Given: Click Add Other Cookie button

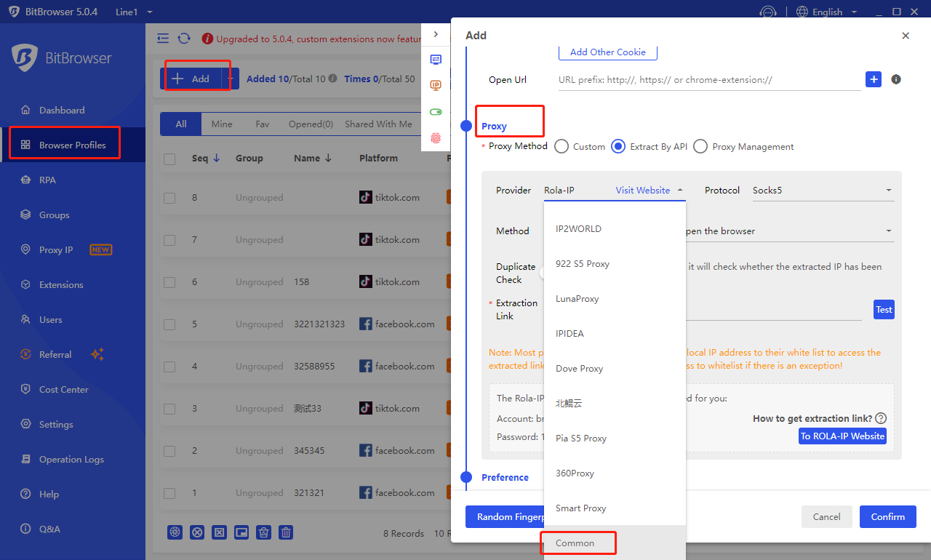Looking at the screenshot, I should [607, 52].
